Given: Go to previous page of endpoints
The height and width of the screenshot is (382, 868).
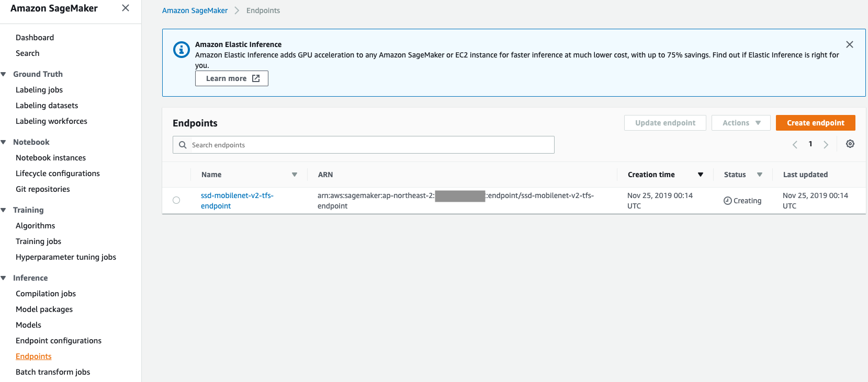Looking at the screenshot, I should click(795, 145).
